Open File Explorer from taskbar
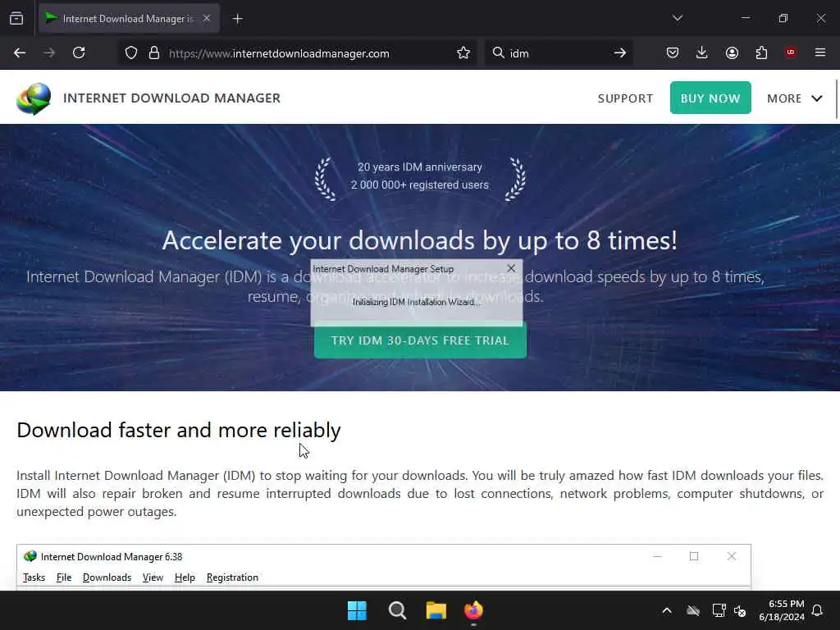The image size is (840, 630). click(x=436, y=610)
